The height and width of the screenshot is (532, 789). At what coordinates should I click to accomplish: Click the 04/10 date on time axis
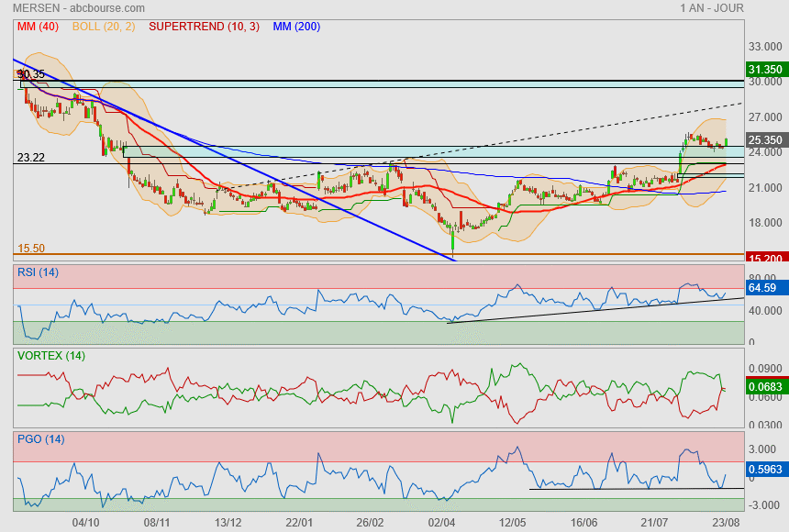[x=85, y=522]
